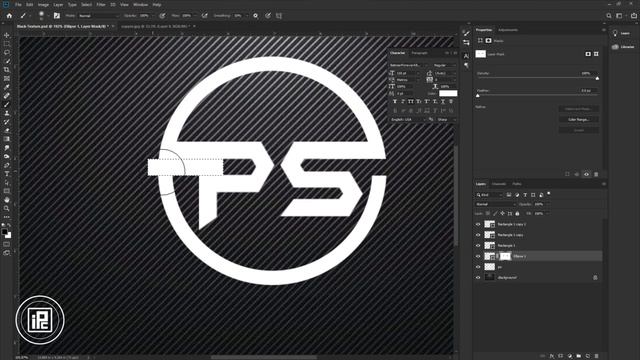
Task: Select the Clone Stamp tool
Action: tap(7, 113)
